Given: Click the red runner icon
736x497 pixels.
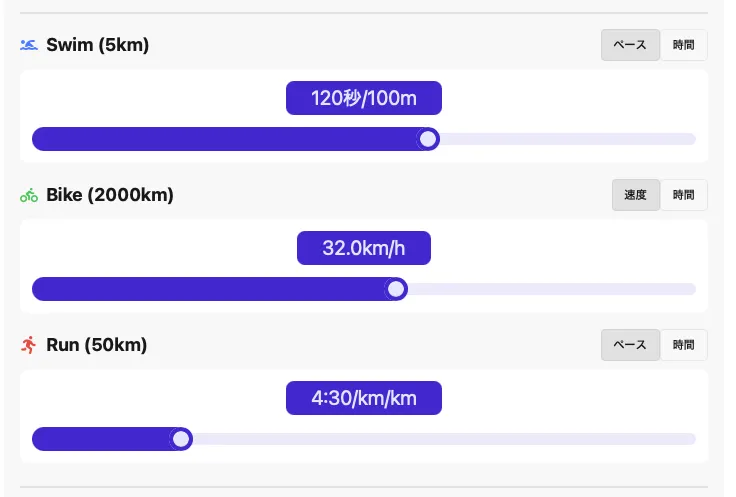Looking at the screenshot, I should 29,345.
